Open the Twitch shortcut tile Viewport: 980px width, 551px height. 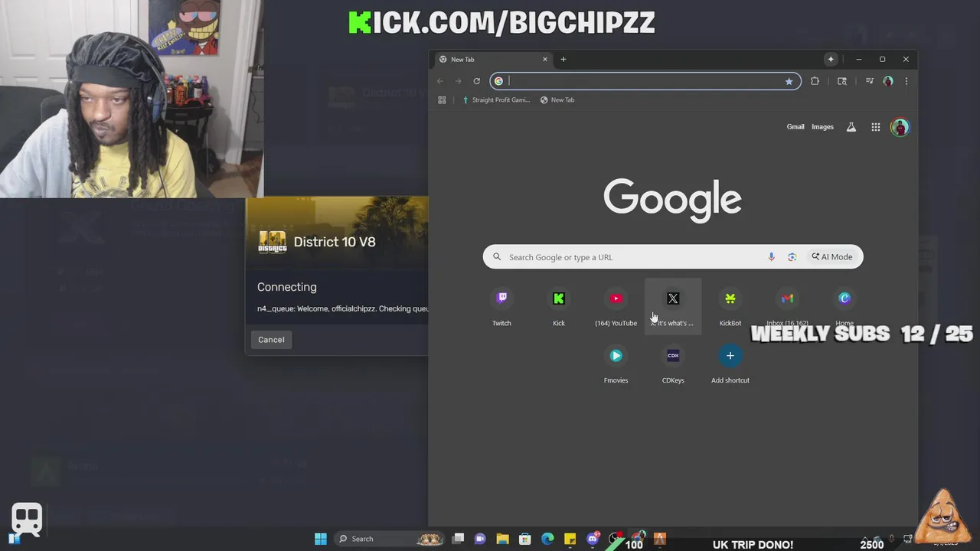(x=501, y=307)
